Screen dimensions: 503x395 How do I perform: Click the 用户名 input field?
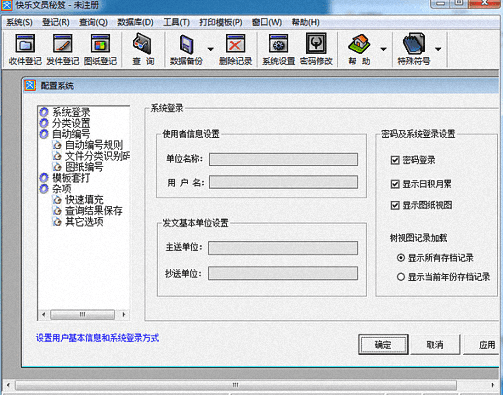tap(283, 182)
